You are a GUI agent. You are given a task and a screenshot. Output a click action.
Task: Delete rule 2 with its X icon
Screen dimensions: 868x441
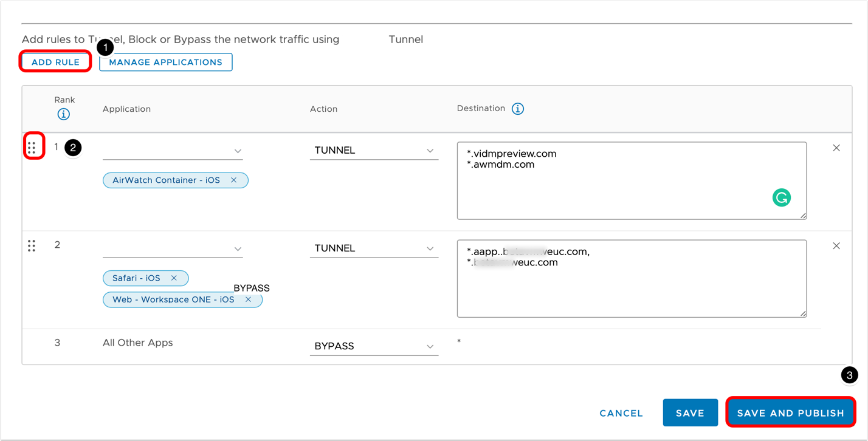pyautogui.click(x=836, y=246)
